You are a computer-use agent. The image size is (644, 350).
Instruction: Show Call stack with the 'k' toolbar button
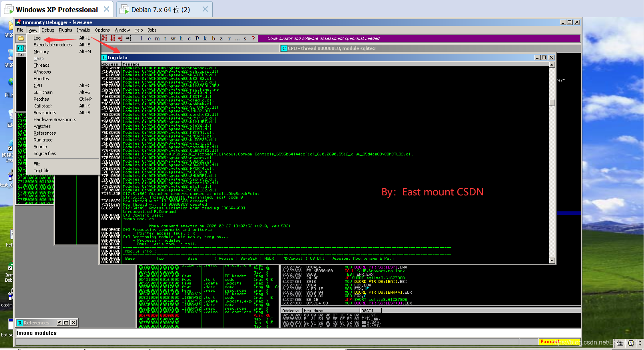[205, 38]
